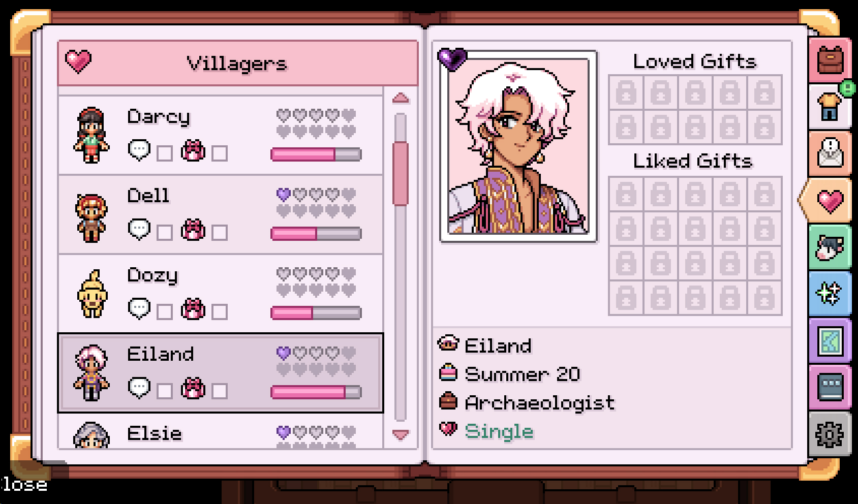Toggle Darcy's talked checkbox
This screenshot has width=858, height=504.
point(164,153)
